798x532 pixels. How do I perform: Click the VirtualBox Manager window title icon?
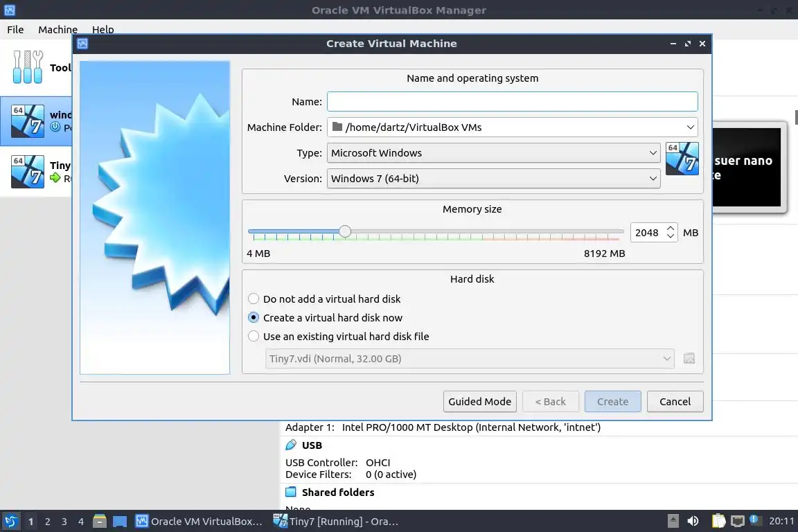point(10,10)
